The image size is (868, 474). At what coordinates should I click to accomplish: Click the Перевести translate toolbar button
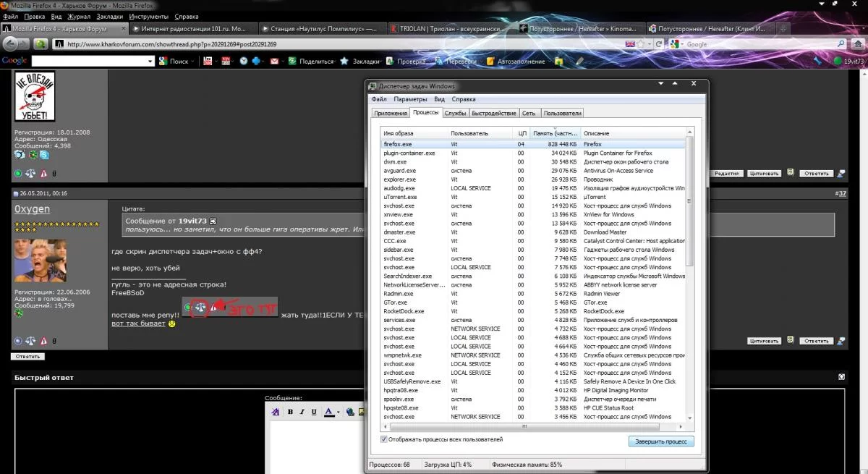455,62
